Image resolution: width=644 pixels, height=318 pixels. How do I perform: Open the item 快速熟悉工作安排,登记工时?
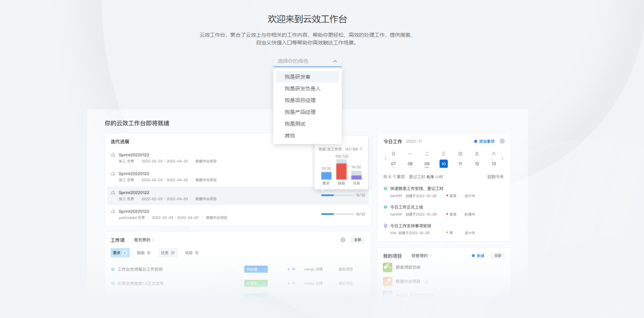click(417, 188)
